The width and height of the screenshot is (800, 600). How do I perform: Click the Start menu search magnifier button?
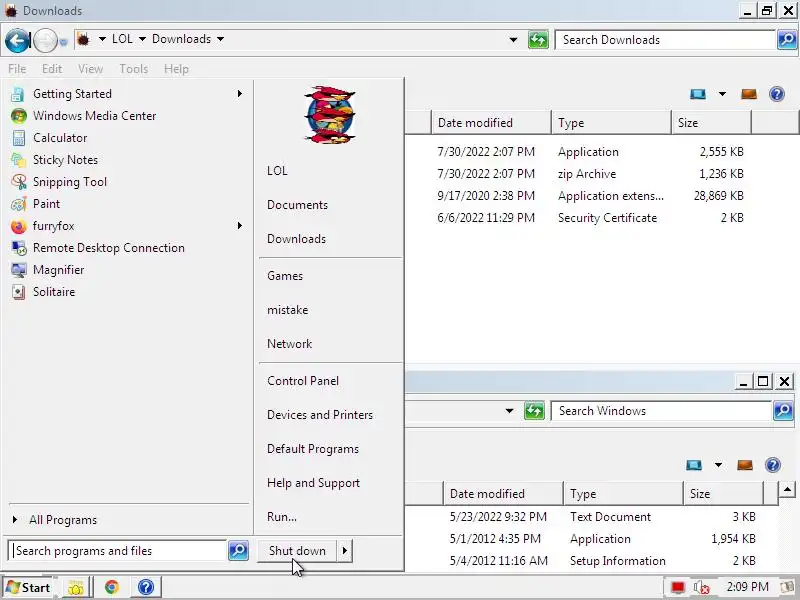pos(238,551)
